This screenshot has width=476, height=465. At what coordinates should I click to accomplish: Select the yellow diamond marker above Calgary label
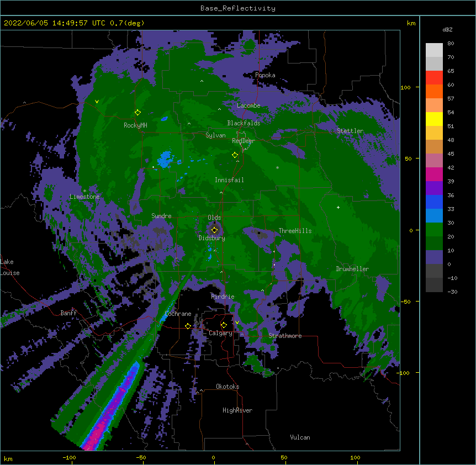pyautogui.click(x=224, y=325)
